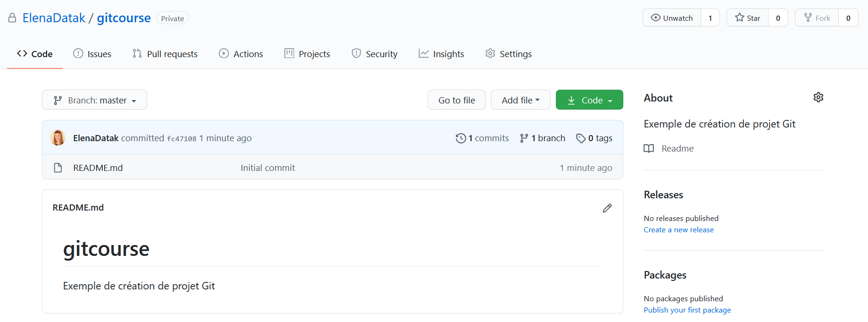Open the forks count of 0
This screenshot has height=322, width=868.
(x=848, y=18)
